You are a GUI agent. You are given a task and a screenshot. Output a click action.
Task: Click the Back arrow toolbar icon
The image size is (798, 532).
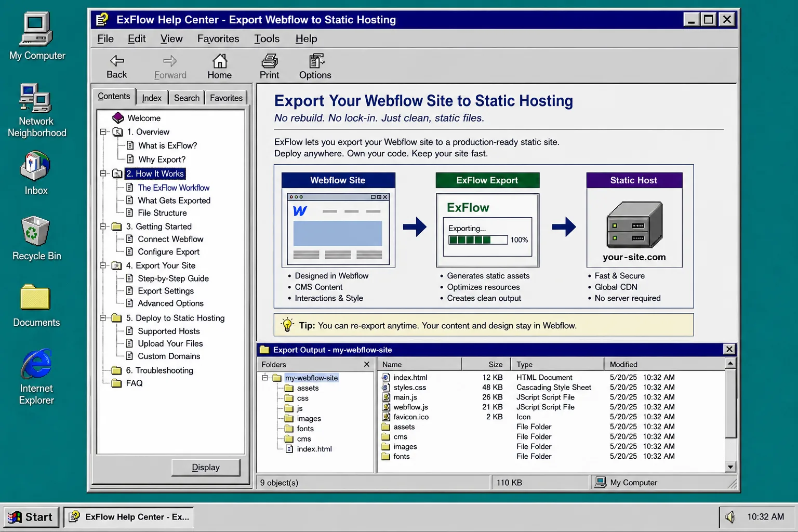tap(117, 61)
